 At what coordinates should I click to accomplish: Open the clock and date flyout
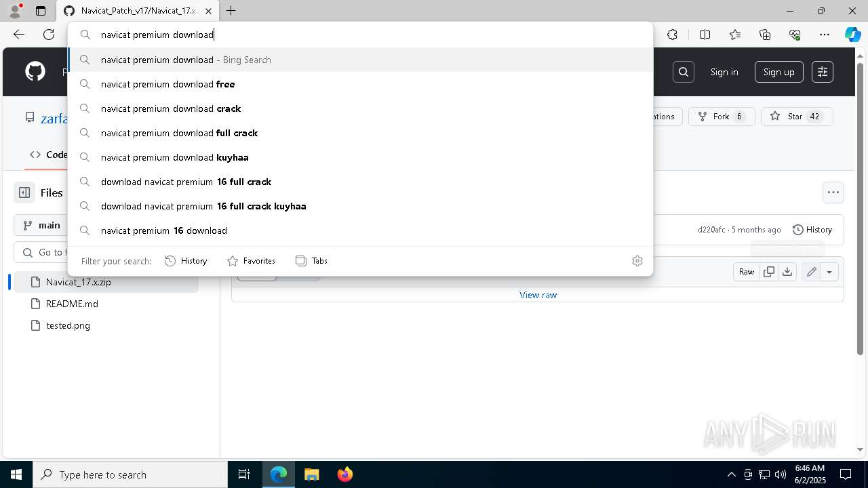coord(810,474)
